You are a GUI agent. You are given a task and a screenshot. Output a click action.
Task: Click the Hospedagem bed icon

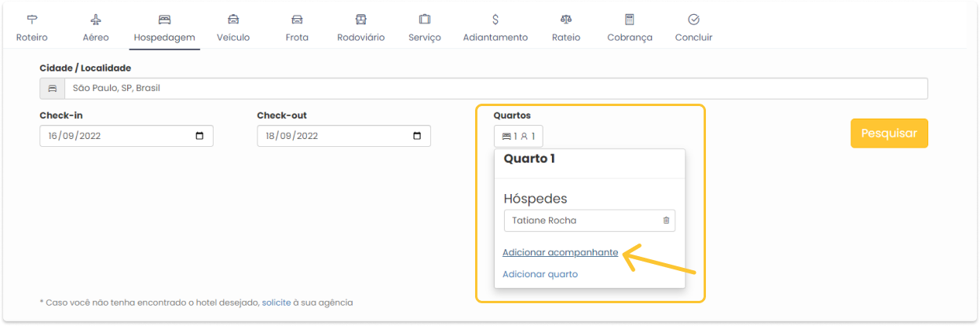click(164, 20)
